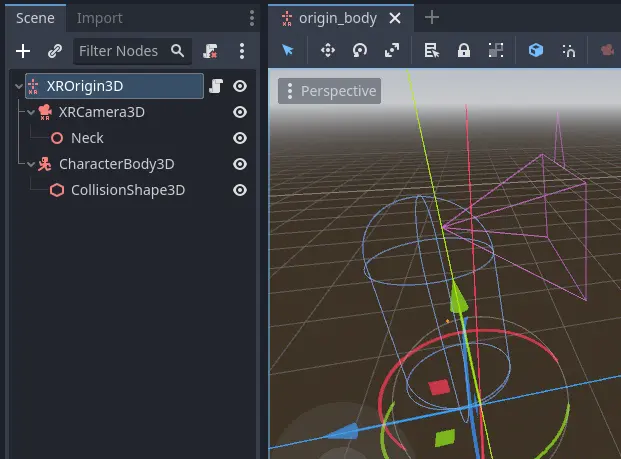Activate the Rotate Mode tool
The height and width of the screenshot is (459, 621).
point(359,50)
